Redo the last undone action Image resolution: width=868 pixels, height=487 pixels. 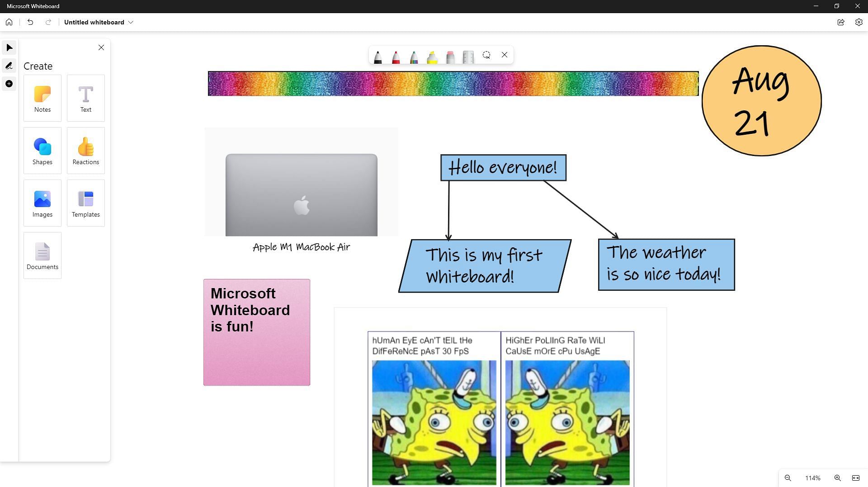click(x=48, y=22)
